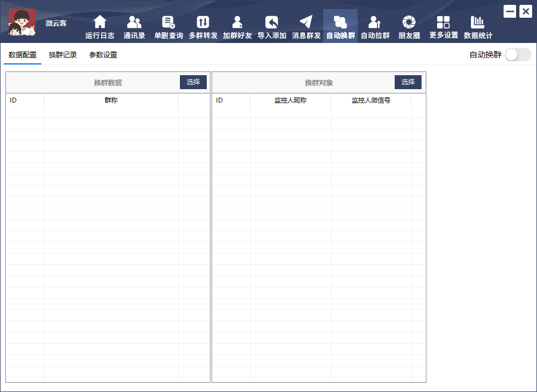Image resolution: width=537 pixels, height=392 pixels.
Task: Click 选择 button in 换群对象 panel
Action: [408, 82]
